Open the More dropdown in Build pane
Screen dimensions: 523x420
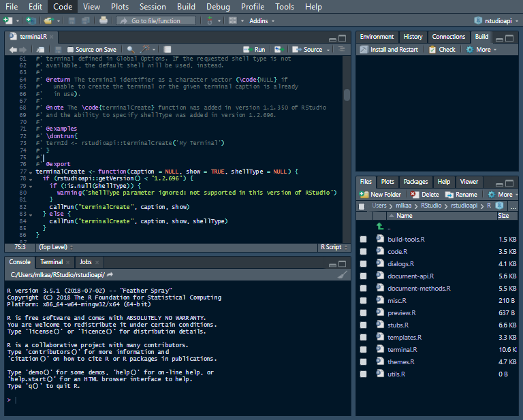point(481,50)
